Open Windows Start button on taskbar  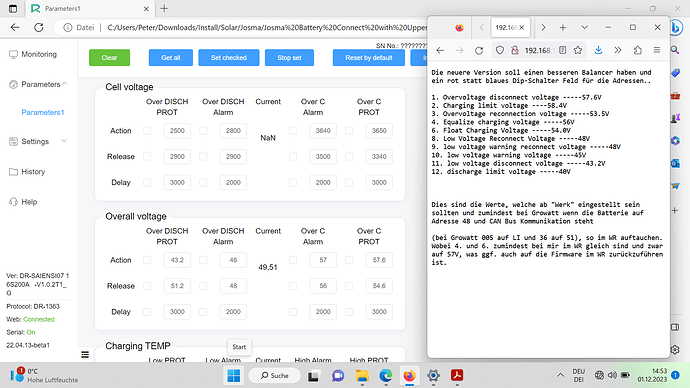234,376
